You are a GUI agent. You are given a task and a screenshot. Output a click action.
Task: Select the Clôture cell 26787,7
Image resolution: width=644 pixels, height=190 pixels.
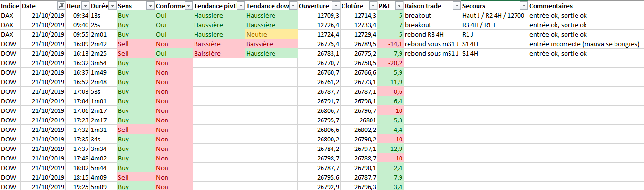point(359,178)
